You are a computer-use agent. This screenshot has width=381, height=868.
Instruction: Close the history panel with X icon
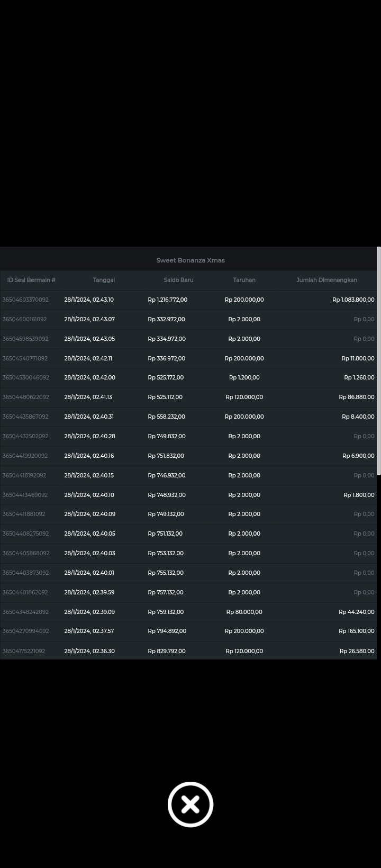point(190,804)
